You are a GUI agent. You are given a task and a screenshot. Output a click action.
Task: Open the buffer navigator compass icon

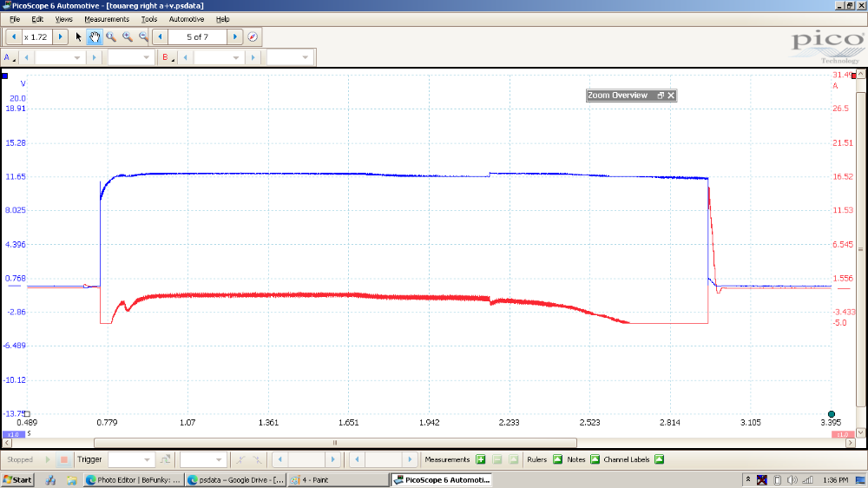[253, 37]
